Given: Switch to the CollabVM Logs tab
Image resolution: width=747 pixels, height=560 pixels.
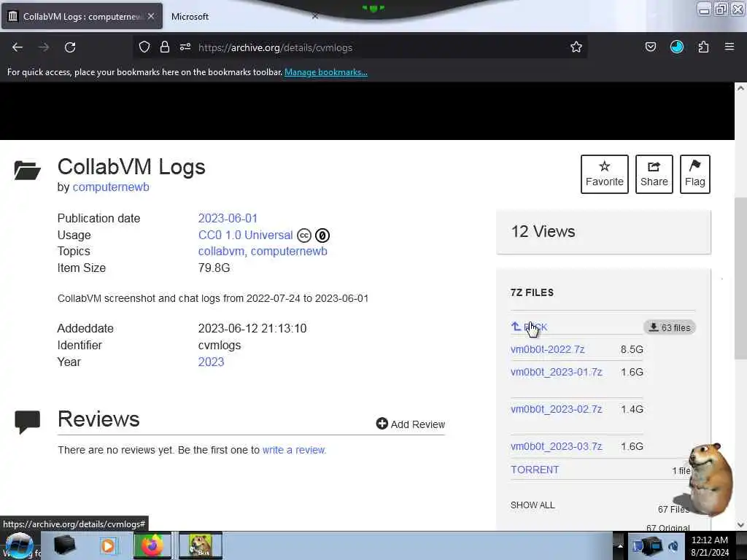Looking at the screenshot, I should [x=82, y=16].
